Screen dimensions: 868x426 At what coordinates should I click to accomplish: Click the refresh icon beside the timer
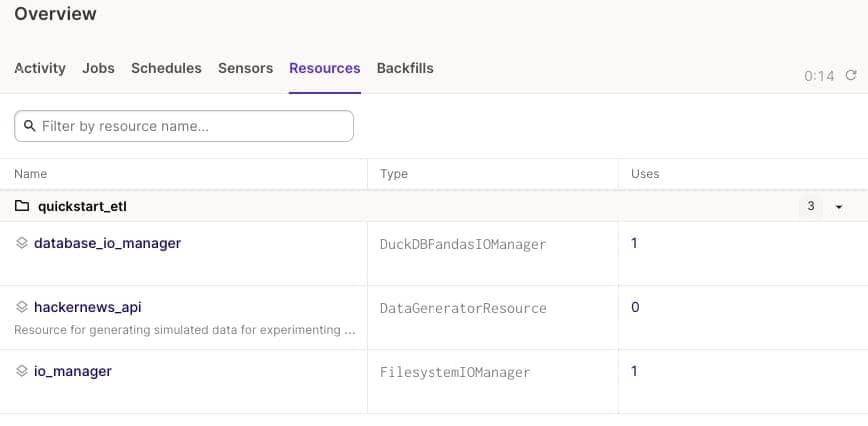coord(851,75)
